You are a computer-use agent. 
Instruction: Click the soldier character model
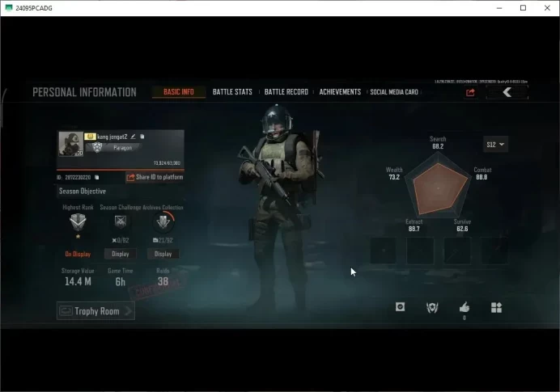coord(280,207)
